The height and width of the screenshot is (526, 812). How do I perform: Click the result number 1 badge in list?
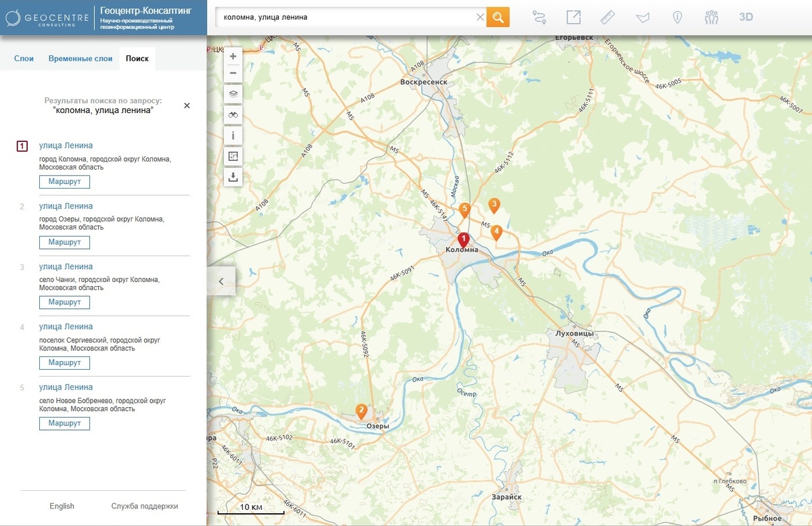click(22, 146)
